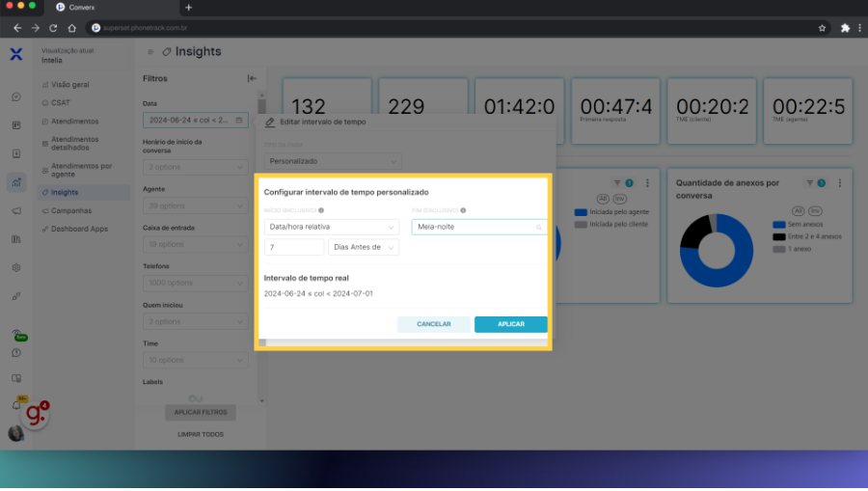
Task: Open the 'Meia-noite' end time dropdown
Action: pyautogui.click(x=478, y=228)
